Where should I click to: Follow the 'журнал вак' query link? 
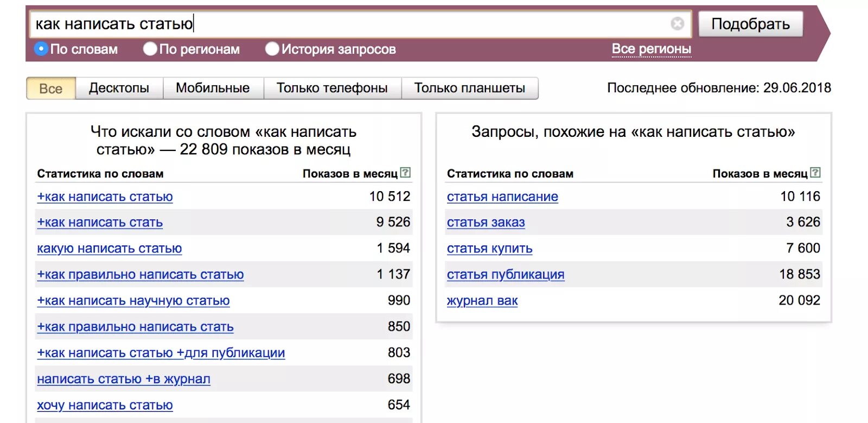point(482,301)
